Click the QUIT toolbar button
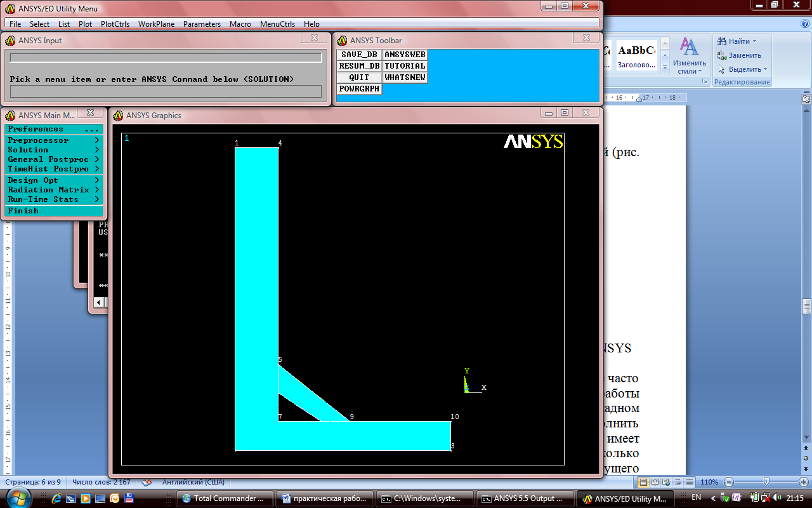812x508 pixels. [359, 77]
